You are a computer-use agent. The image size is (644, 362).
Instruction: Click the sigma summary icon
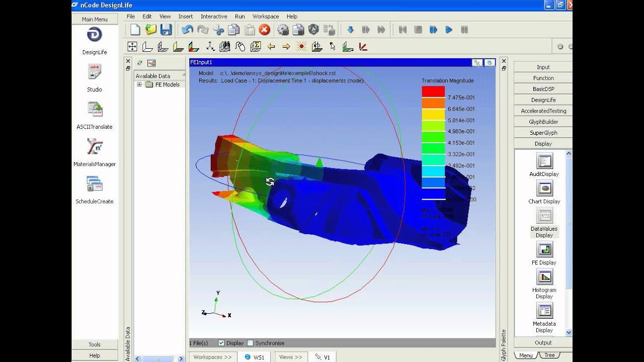coord(256,47)
